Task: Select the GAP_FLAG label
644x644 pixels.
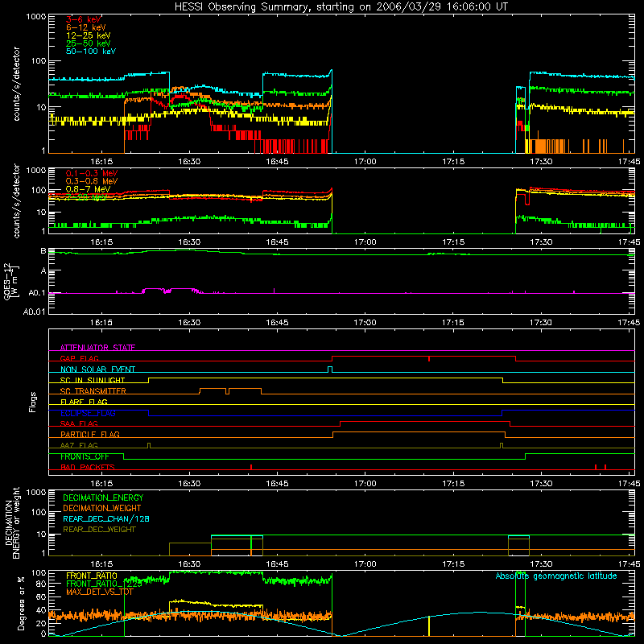Action: point(80,358)
